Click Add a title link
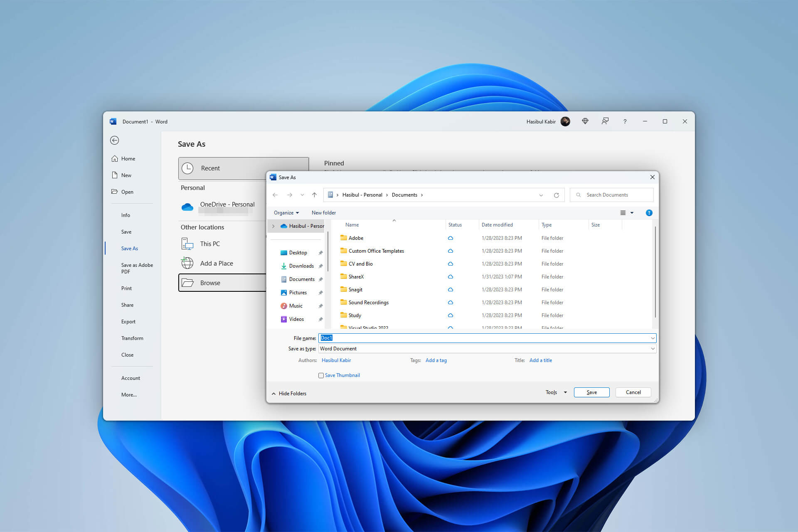 pyautogui.click(x=541, y=360)
